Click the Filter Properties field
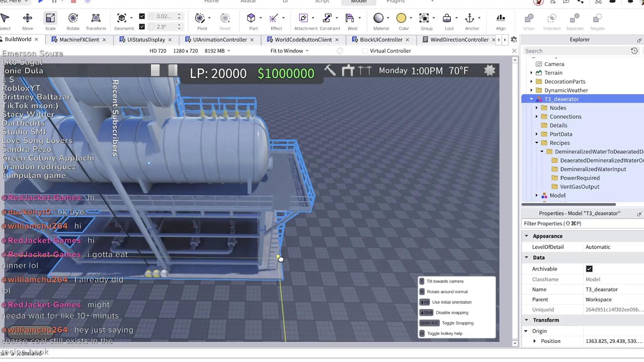644x362 pixels. [x=583, y=224]
